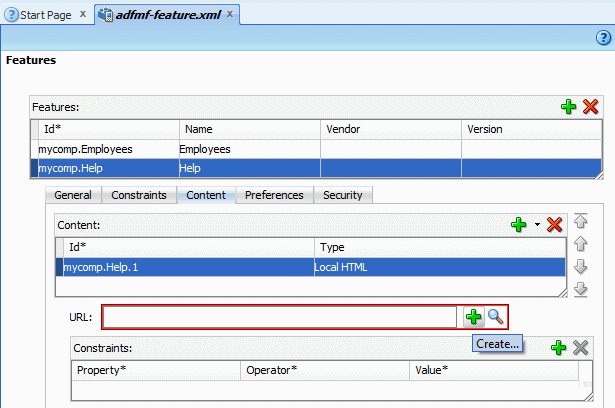This screenshot has width=615, height=408.
Task: Add a content constraint with green plus
Action: pyautogui.click(x=558, y=348)
